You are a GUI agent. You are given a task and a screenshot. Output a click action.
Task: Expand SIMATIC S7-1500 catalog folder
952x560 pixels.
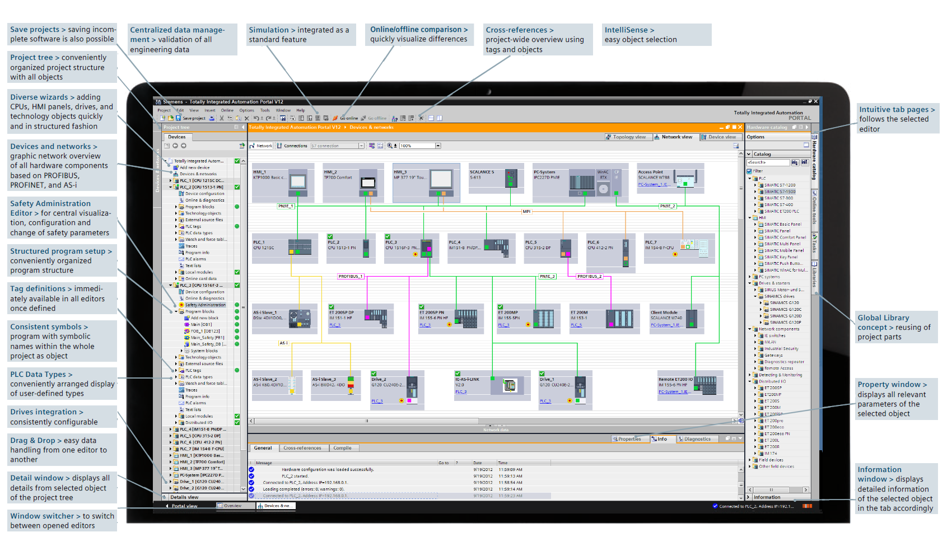(755, 192)
